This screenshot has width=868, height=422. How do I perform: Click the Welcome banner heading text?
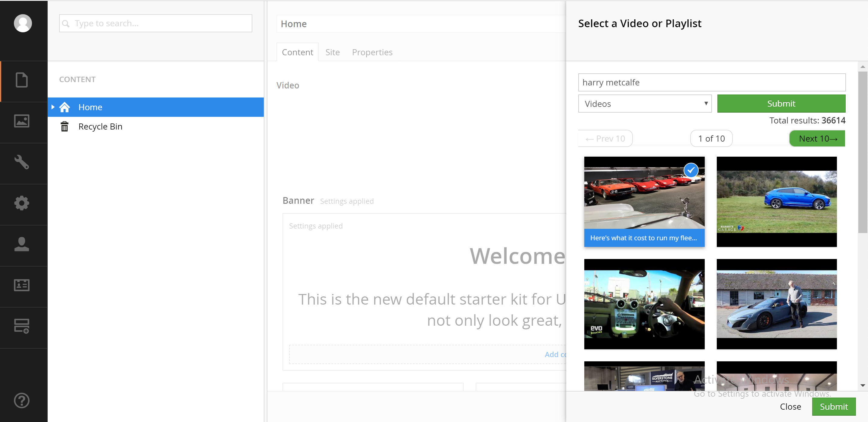[518, 257]
